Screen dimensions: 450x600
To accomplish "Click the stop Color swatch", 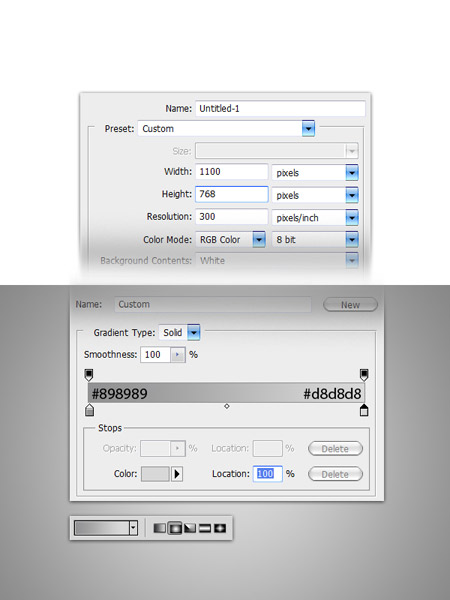I will 155,474.
